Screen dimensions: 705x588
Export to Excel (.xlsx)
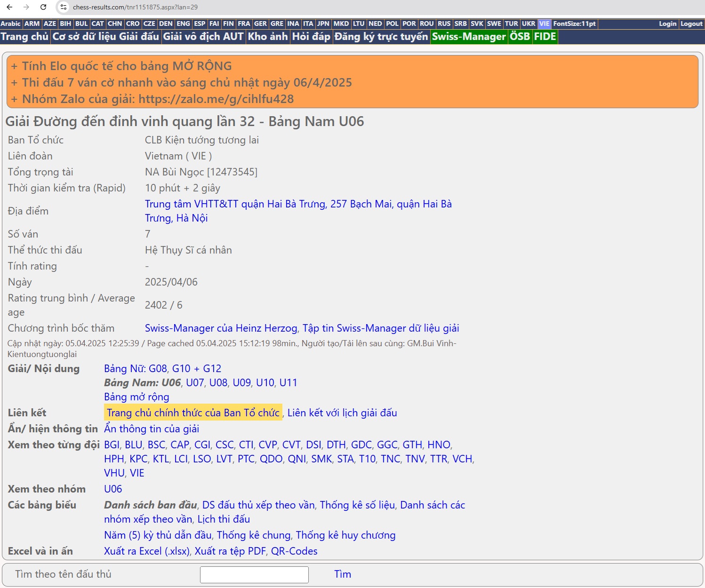(147, 551)
